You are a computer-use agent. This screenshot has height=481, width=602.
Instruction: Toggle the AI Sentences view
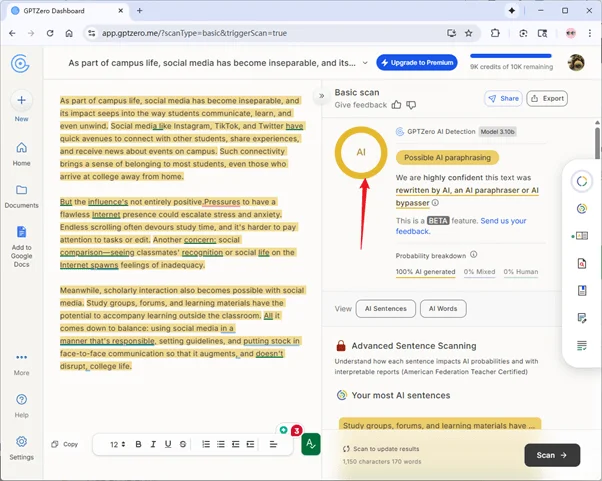(385, 309)
